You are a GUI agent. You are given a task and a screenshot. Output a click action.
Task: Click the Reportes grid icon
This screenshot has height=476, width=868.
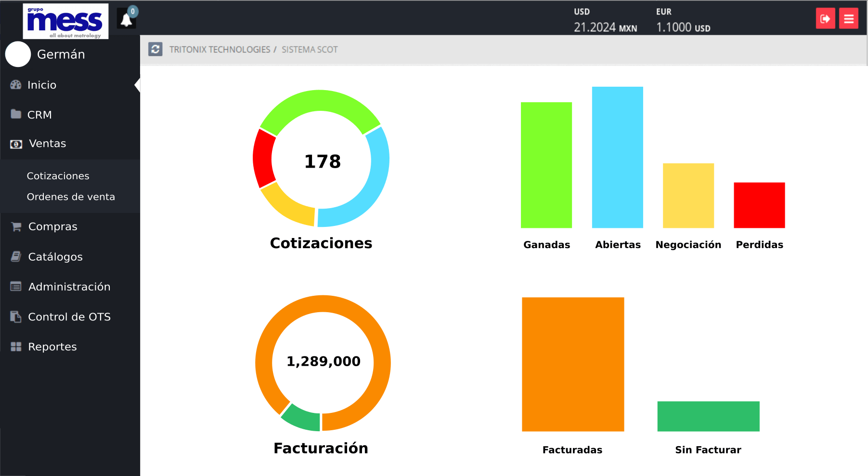pyautogui.click(x=16, y=346)
